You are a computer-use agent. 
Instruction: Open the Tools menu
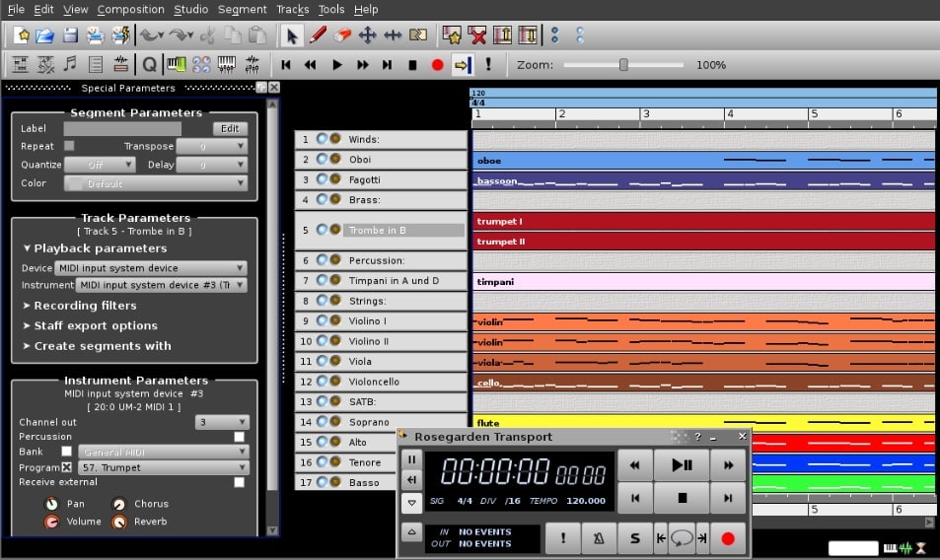331,10
